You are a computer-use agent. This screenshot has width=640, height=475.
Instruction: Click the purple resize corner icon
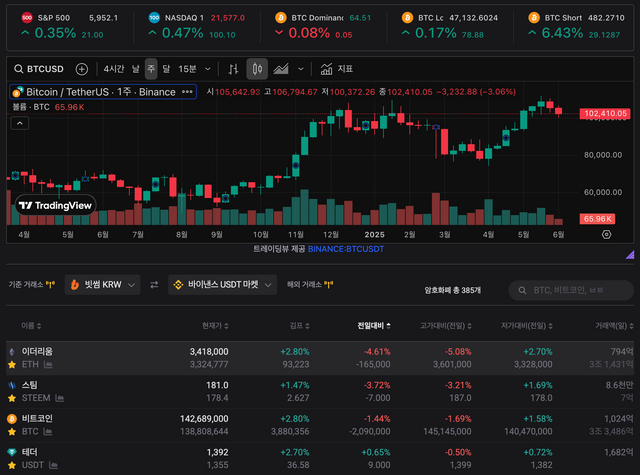pyautogui.click(x=630, y=255)
